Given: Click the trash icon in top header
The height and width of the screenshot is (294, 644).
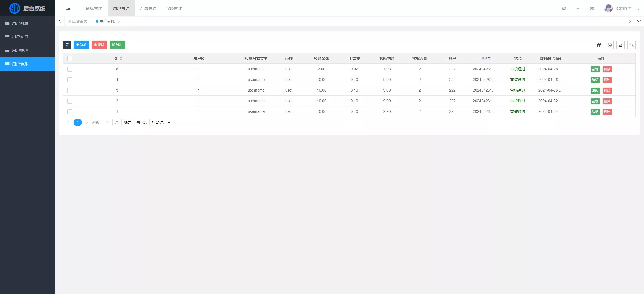Looking at the screenshot, I should point(578,8).
